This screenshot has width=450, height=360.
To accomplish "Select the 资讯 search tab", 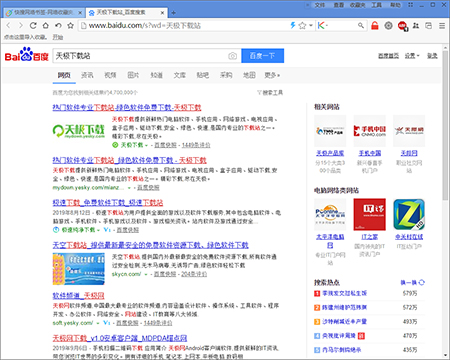I will tap(87, 75).
